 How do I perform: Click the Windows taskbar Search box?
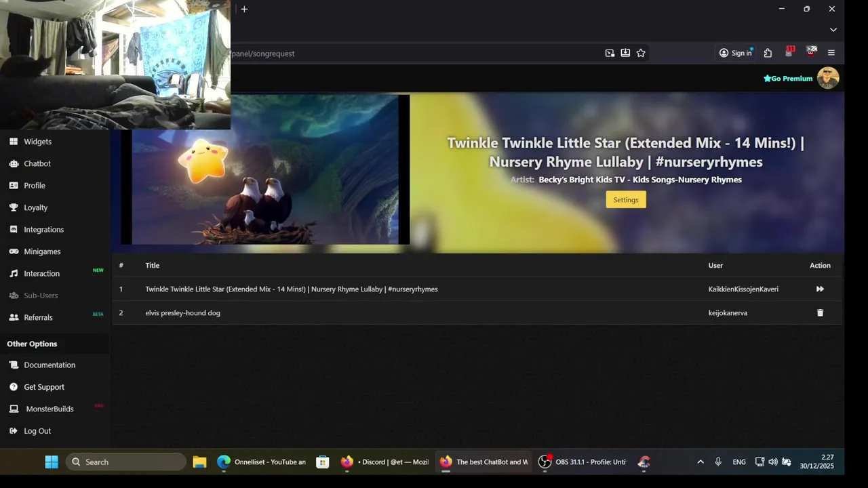[126, 462]
